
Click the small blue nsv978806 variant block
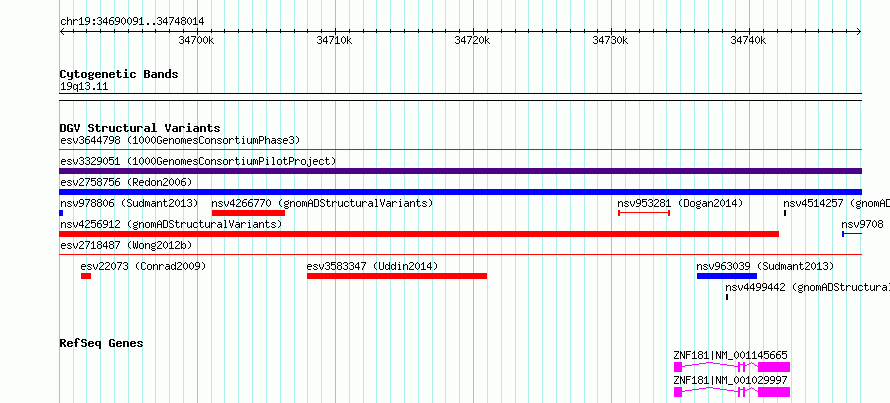(x=61, y=213)
